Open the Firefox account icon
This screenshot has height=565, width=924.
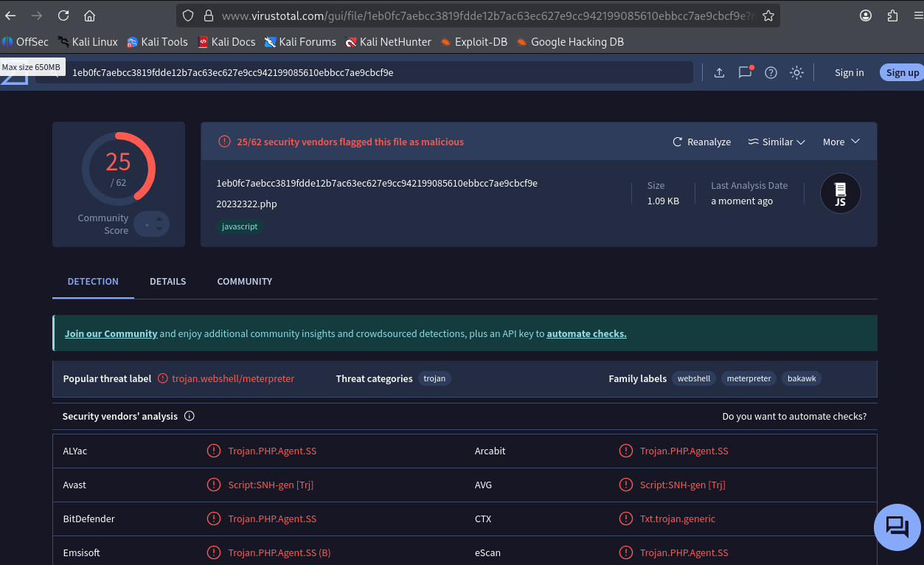click(x=866, y=15)
